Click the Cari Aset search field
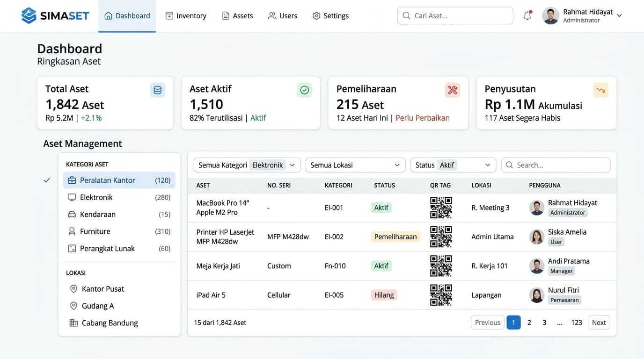Viewport: 644px width, 359px height. [x=455, y=15]
